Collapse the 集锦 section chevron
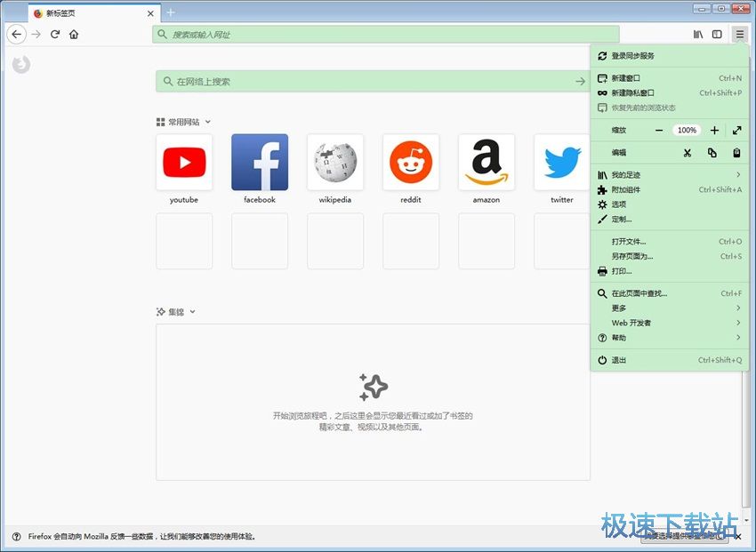756x552 pixels. [x=192, y=312]
